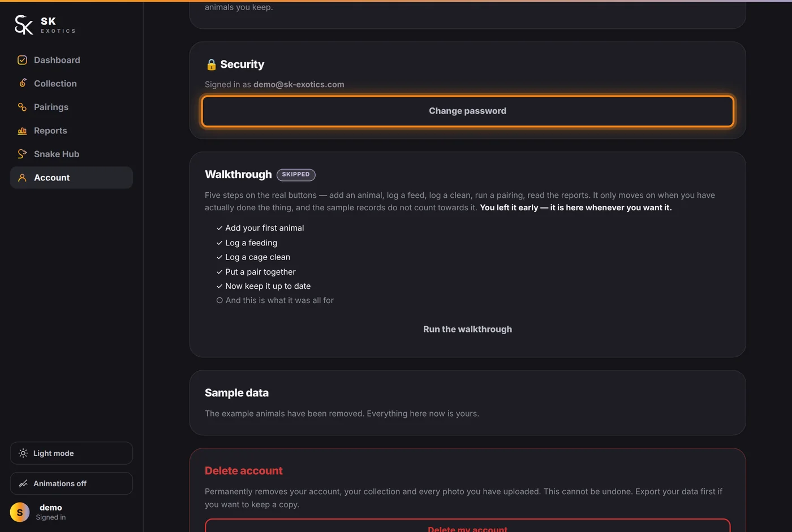Select the Account nav item

71,178
